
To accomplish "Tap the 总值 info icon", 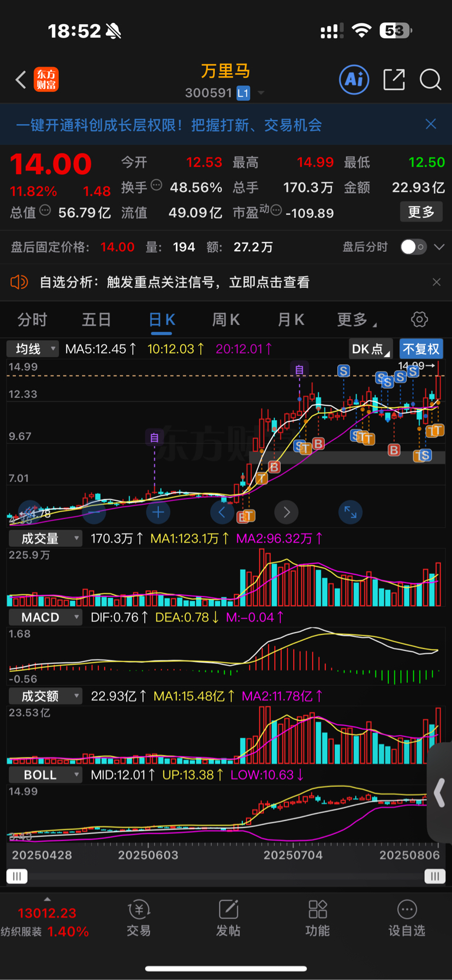I will [x=45, y=210].
